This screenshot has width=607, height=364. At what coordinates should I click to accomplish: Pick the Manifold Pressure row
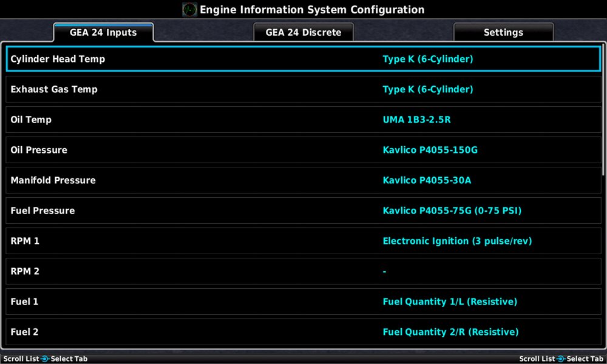point(303,180)
